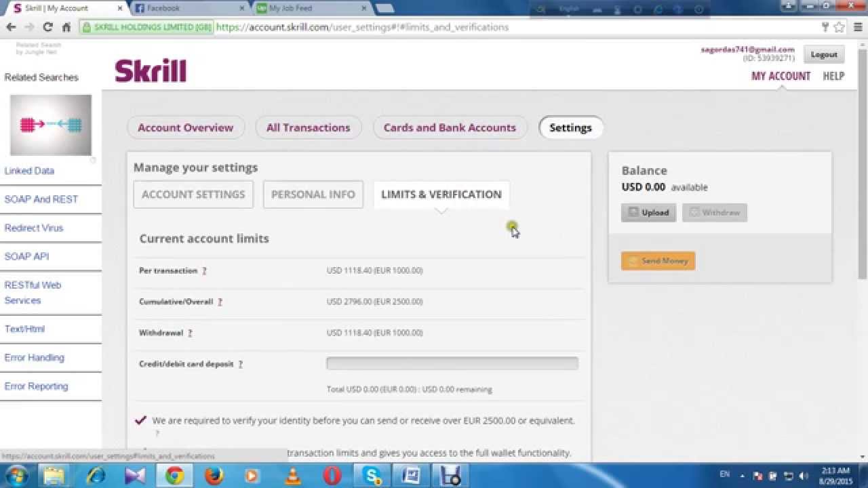Click the browser back arrow
The width and height of the screenshot is (868, 488).
coord(11,27)
